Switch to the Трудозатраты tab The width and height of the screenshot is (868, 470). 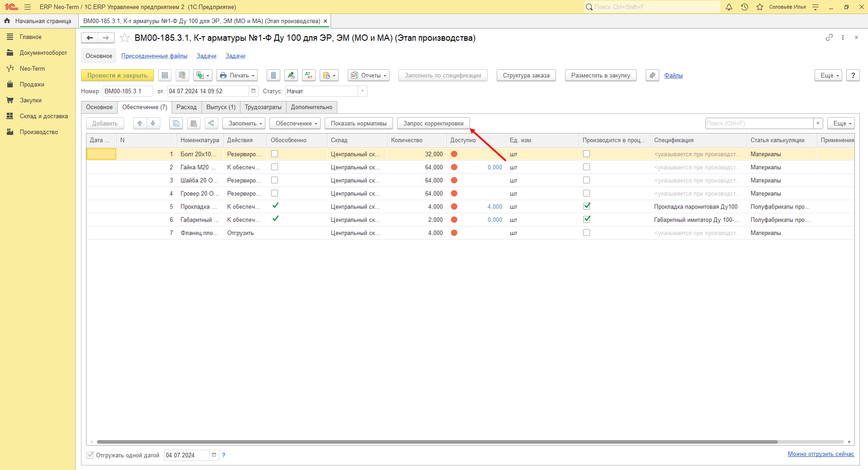pyautogui.click(x=263, y=107)
